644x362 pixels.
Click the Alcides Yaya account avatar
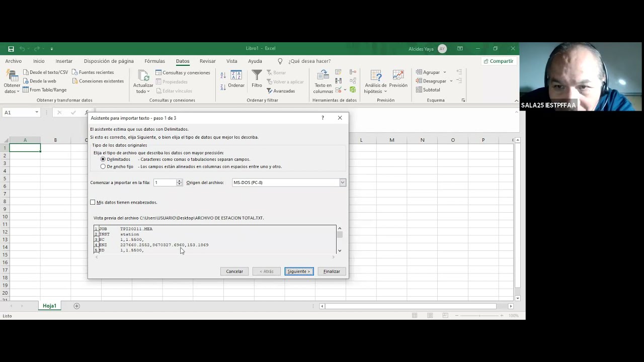coord(442,49)
